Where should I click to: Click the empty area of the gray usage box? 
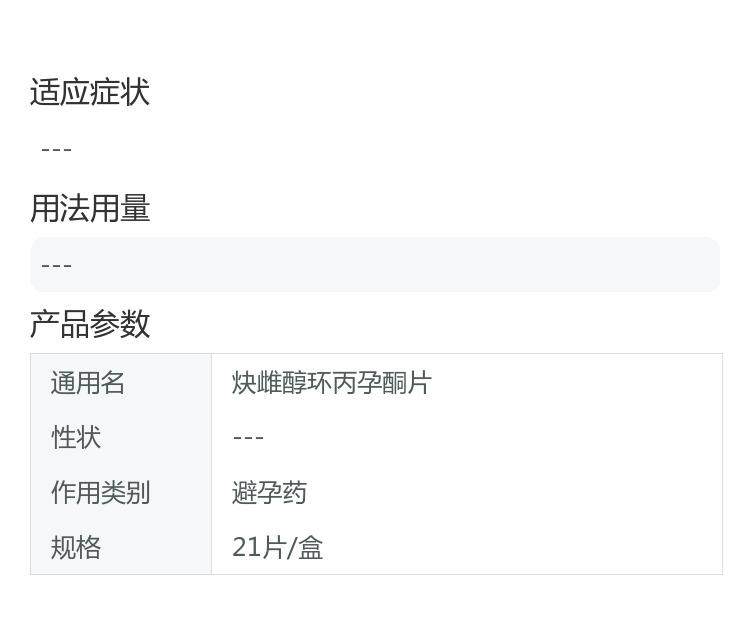(400, 265)
